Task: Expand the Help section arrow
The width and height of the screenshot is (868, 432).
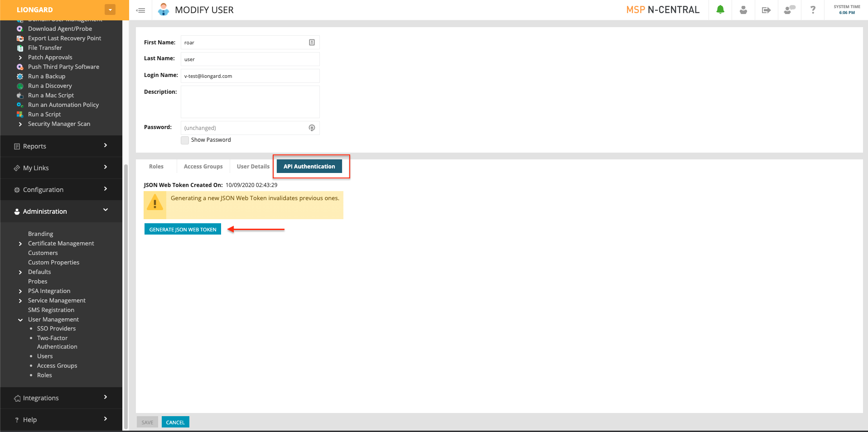Action: (106, 419)
